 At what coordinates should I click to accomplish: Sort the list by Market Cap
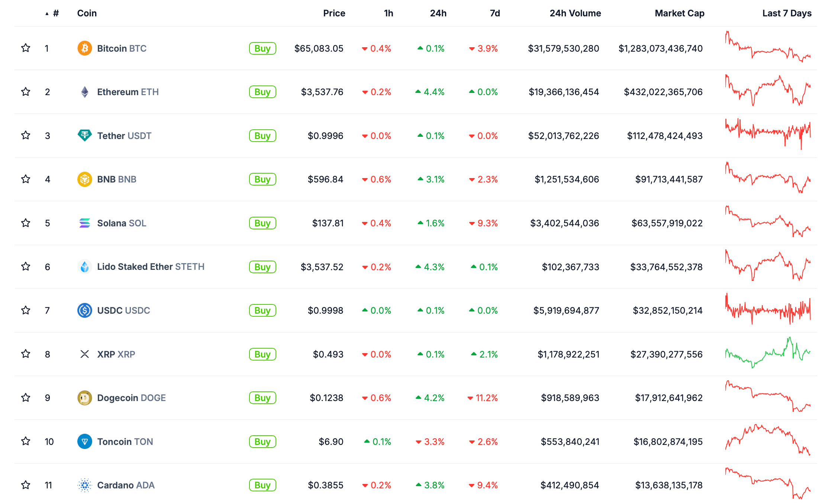point(679,13)
